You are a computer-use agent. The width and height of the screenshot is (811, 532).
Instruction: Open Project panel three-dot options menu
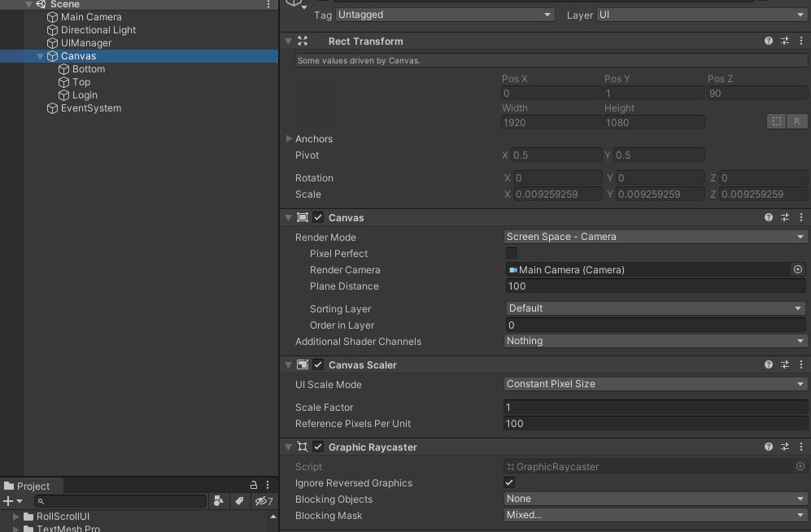pyautogui.click(x=268, y=485)
